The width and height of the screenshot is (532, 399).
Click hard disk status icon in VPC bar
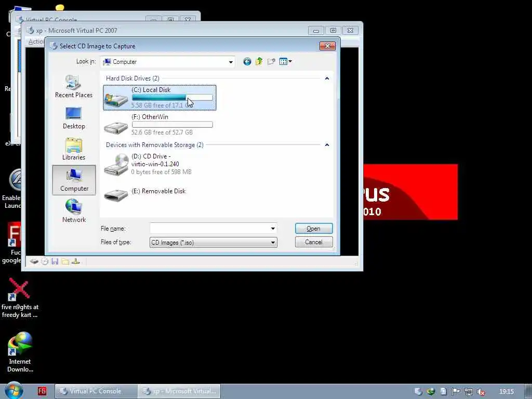tap(34, 261)
